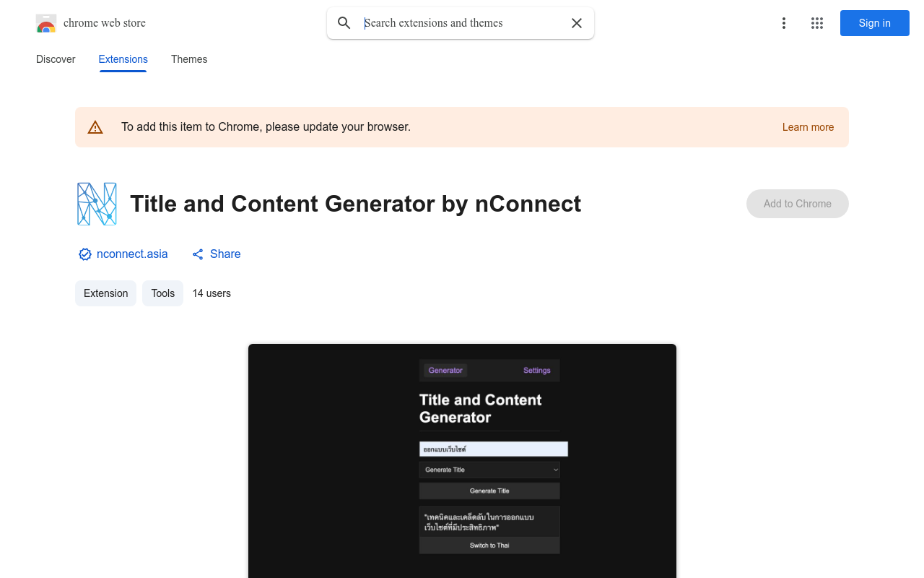Go to the Discover tab

pos(56,59)
